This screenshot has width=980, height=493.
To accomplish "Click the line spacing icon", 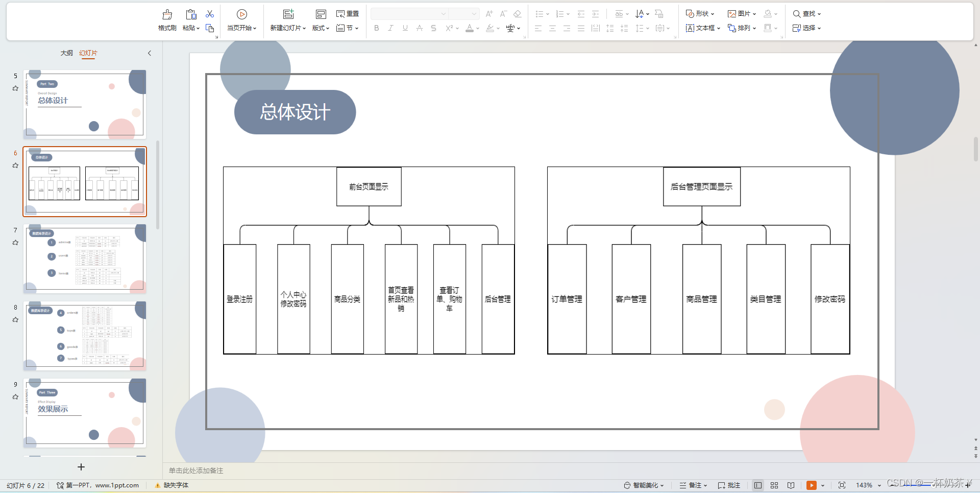I will [x=640, y=28].
